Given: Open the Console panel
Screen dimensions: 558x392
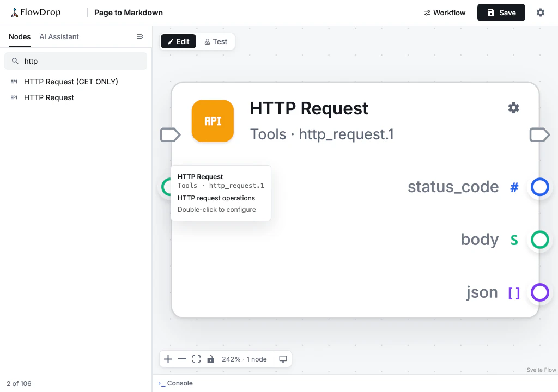Looking at the screenshot, I should [175, 383].
